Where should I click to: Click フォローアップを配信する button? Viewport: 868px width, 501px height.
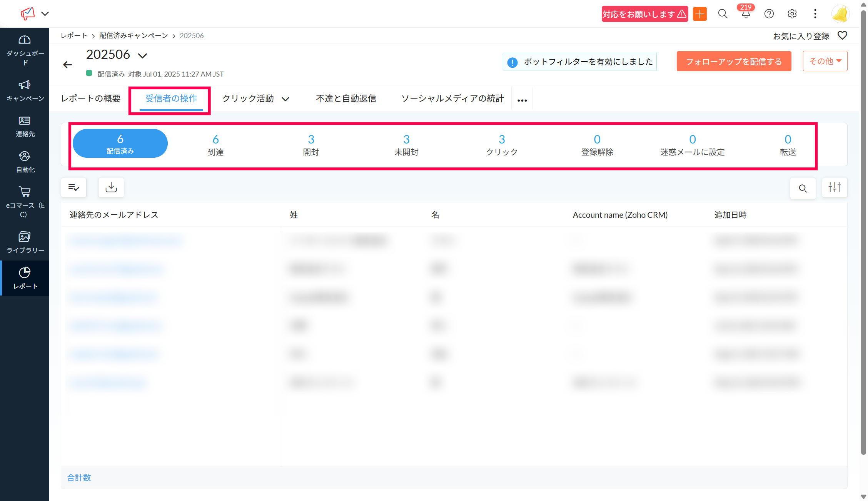click(734, 62)
